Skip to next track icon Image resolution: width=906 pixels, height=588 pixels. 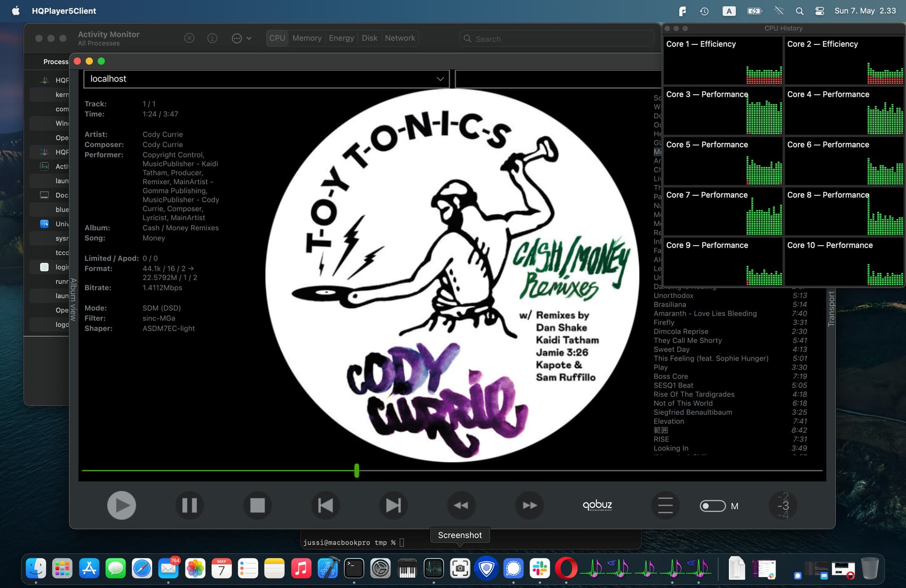coord(393,505)
